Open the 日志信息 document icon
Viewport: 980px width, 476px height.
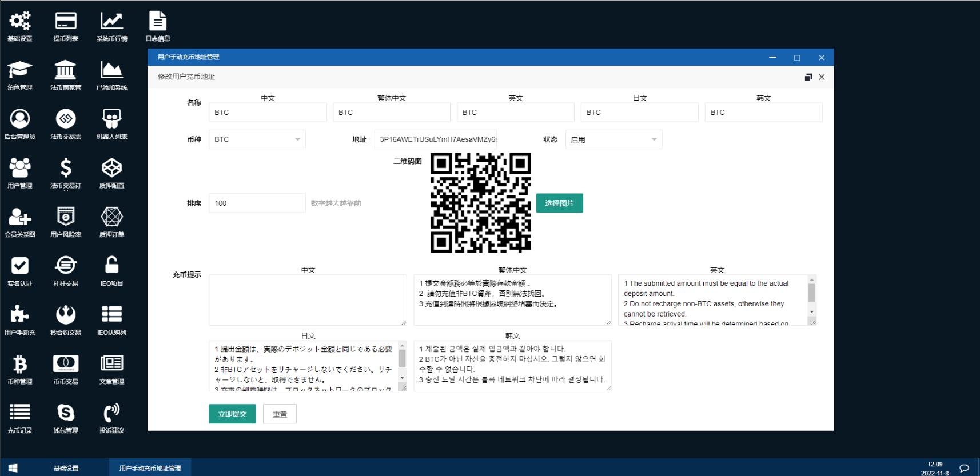point(158,22)
